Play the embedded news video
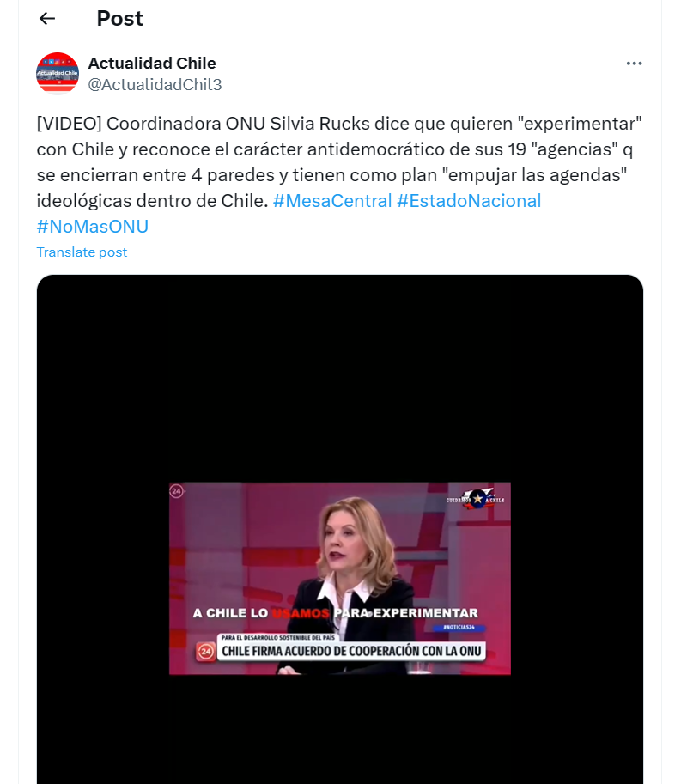The width and height of the screenshot is (687, 784). tap(340, 578)
